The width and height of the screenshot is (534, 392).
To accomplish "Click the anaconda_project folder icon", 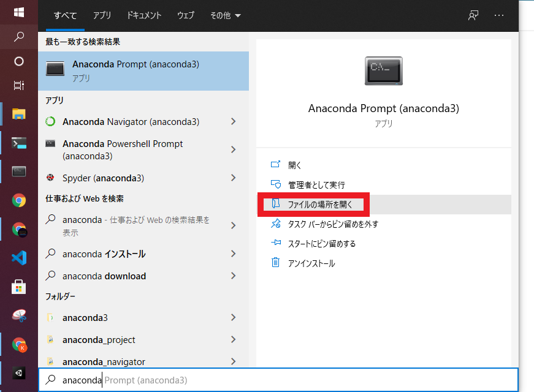I will [50, 339].
